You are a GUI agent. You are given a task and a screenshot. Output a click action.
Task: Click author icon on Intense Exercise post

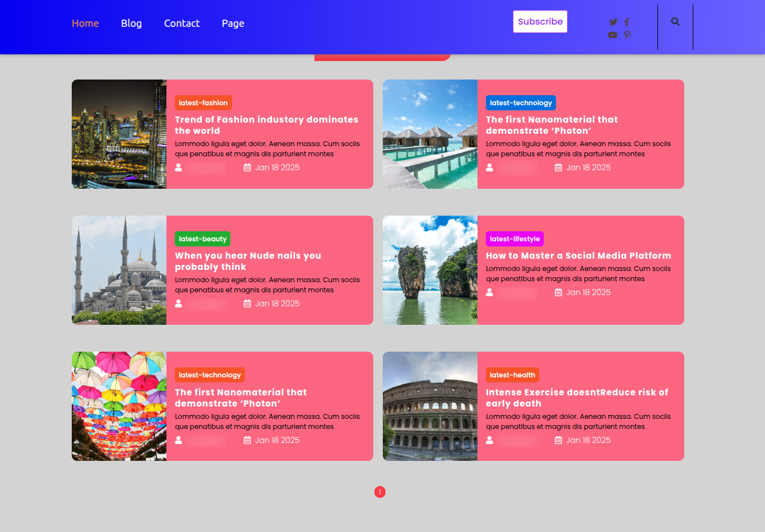coord(489,440)
